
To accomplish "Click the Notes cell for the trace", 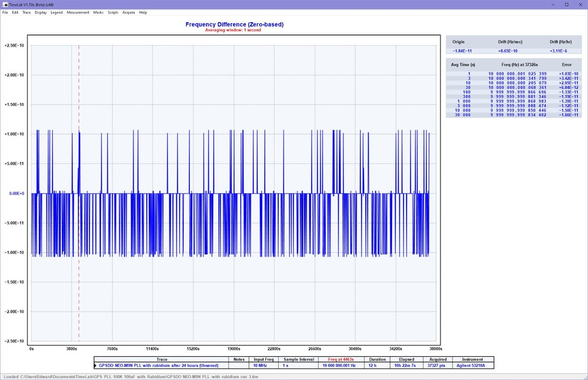I will pos(239,365).
